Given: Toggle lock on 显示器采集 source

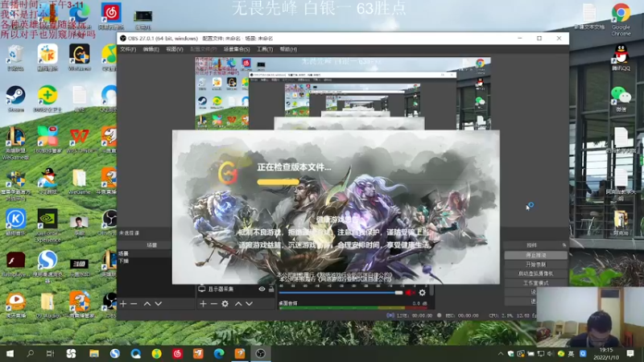Looking at the screenshot, I should [x=271, y=289].
